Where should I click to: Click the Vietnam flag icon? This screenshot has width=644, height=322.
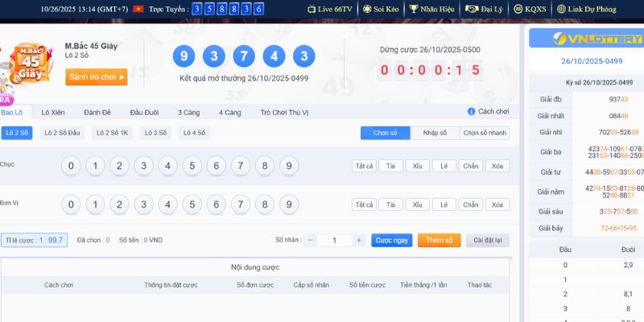coord(138,9)
